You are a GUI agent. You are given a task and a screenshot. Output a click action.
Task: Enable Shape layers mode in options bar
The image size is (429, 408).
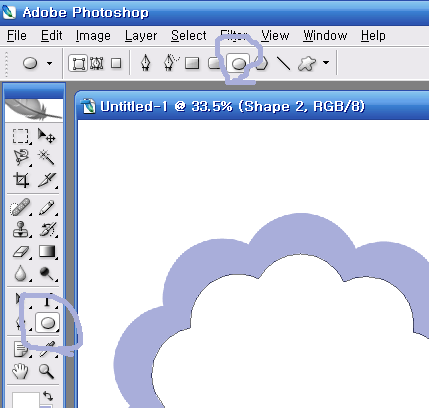(78, 63)
